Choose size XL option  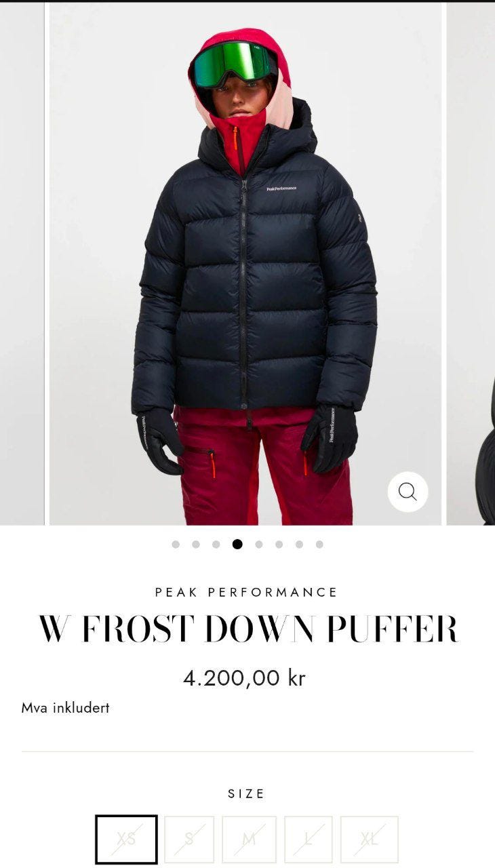click(370, 840)
